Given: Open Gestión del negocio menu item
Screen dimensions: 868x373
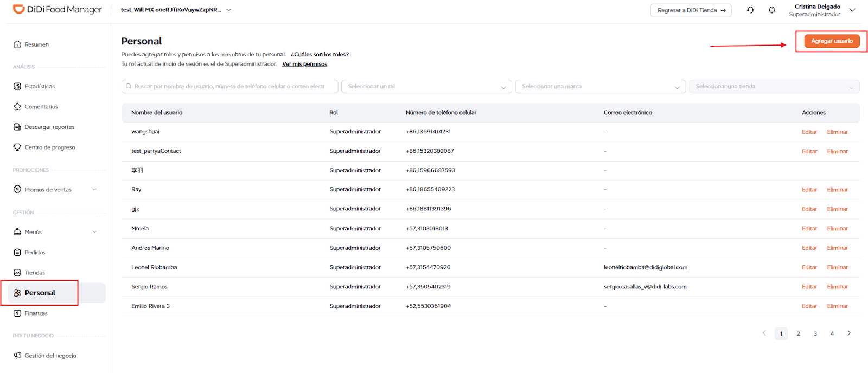Looking at the screenshot, I should point(50,356).
